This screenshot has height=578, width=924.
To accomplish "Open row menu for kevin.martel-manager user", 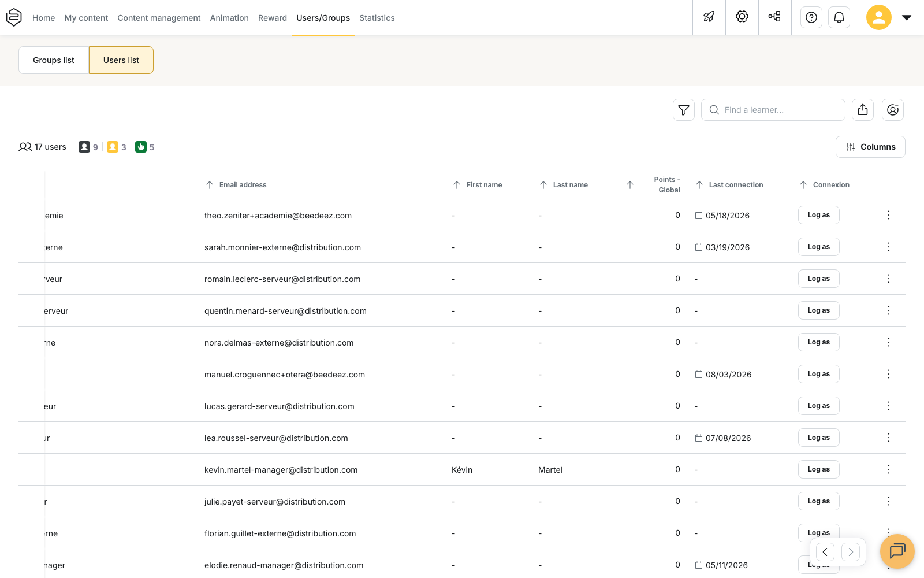I will (x=889, y=469).
